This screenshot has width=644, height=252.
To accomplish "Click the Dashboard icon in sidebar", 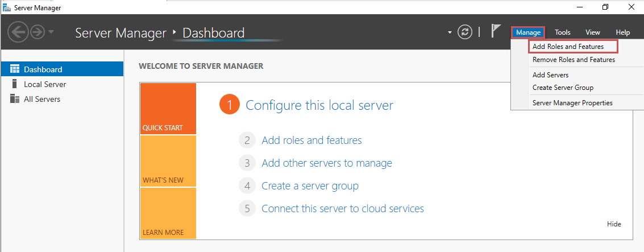I will click(x=15, y=69).
